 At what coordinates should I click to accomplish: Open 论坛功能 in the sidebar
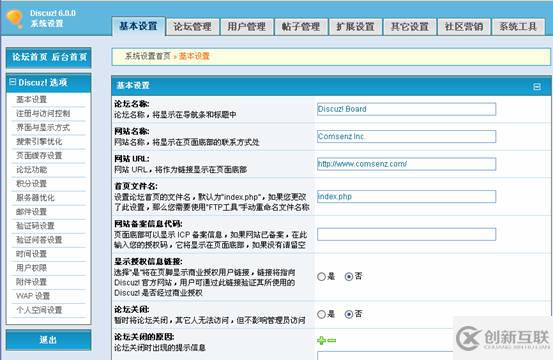click(x=31, y=170)
